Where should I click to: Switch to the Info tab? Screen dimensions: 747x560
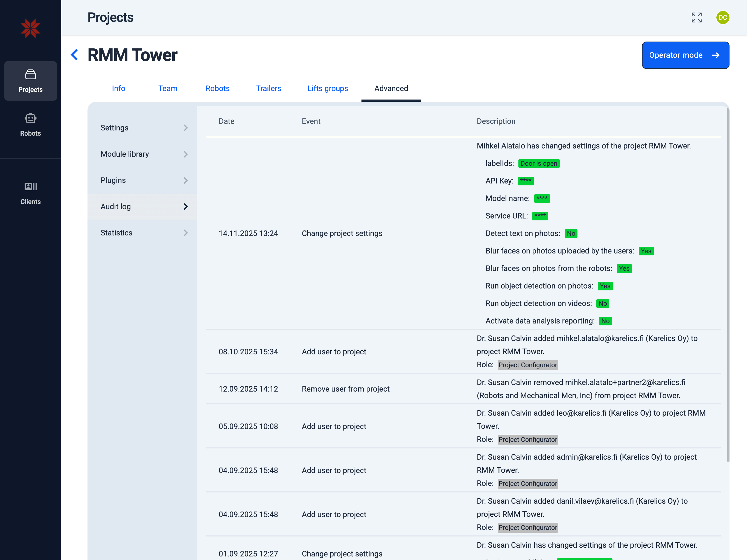(119, 89)
